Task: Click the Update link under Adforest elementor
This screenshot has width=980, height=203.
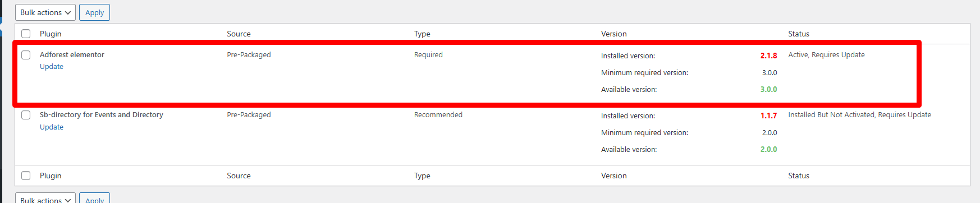Action: pyautogui.click(x=52, y=66)
